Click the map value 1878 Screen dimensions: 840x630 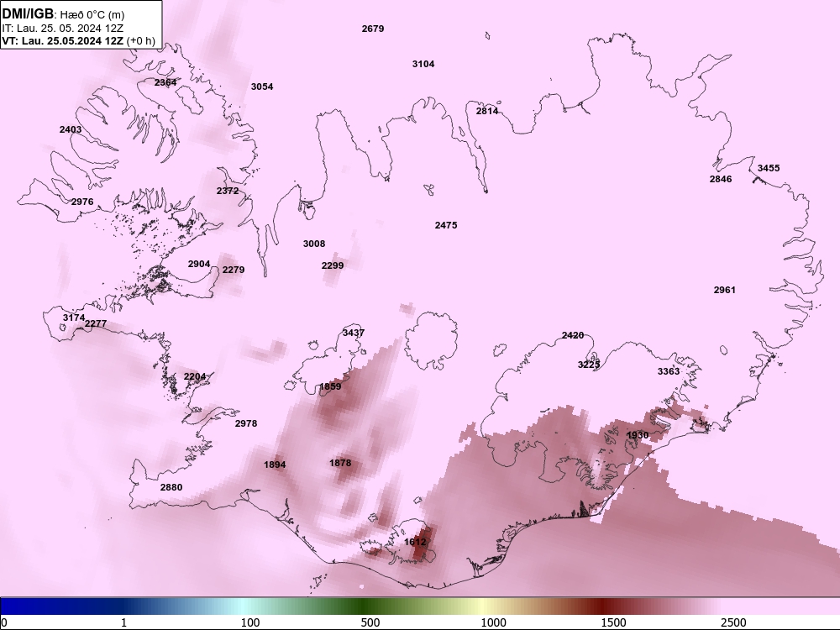[341, 463]
